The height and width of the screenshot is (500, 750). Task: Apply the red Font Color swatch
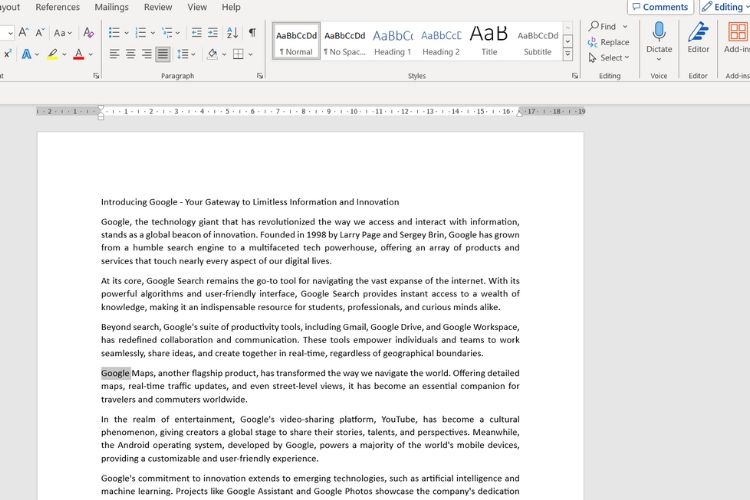coord(79,54)
